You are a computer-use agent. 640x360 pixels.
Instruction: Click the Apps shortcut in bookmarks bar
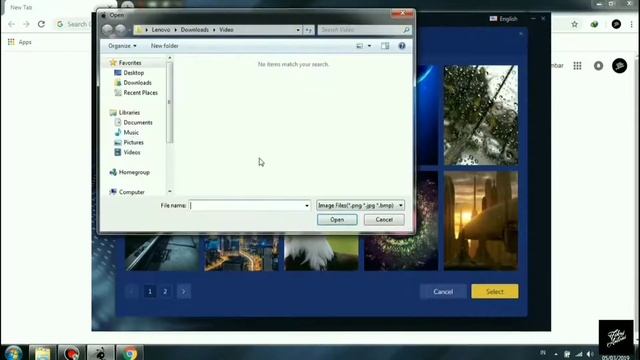coord(20,42)
